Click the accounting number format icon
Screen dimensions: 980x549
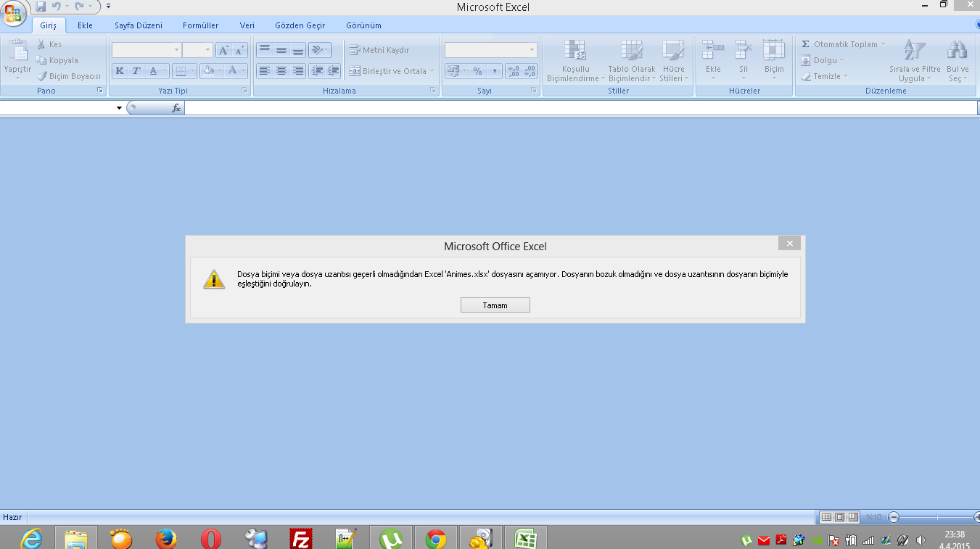pyautogui.click(x=454, y=71)
